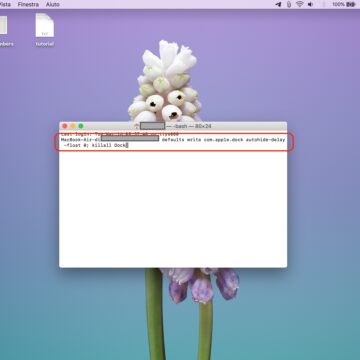Open the Vista menu in menu bar
Screen dimensions: 360x360
pos(5,4)
